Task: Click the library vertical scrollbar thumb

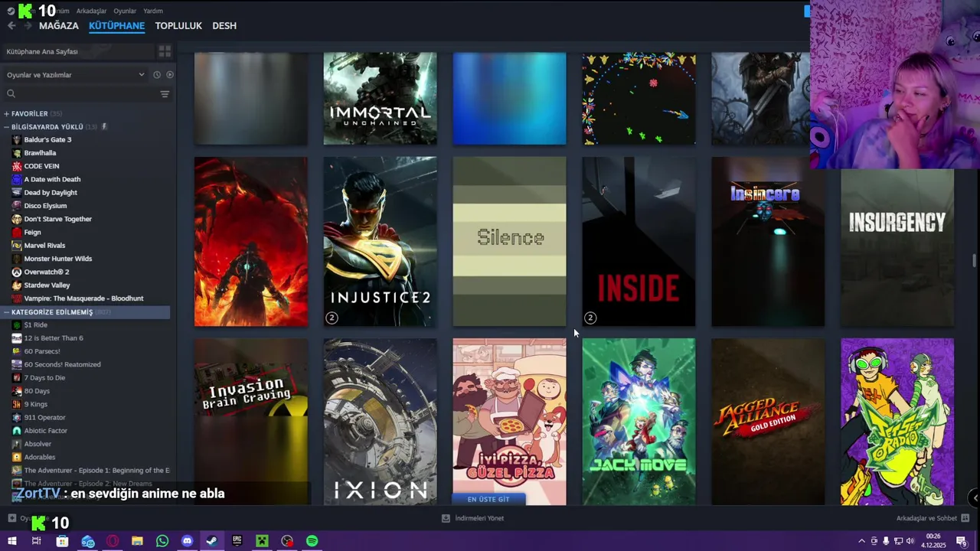Action: click(x=975, y=261)
